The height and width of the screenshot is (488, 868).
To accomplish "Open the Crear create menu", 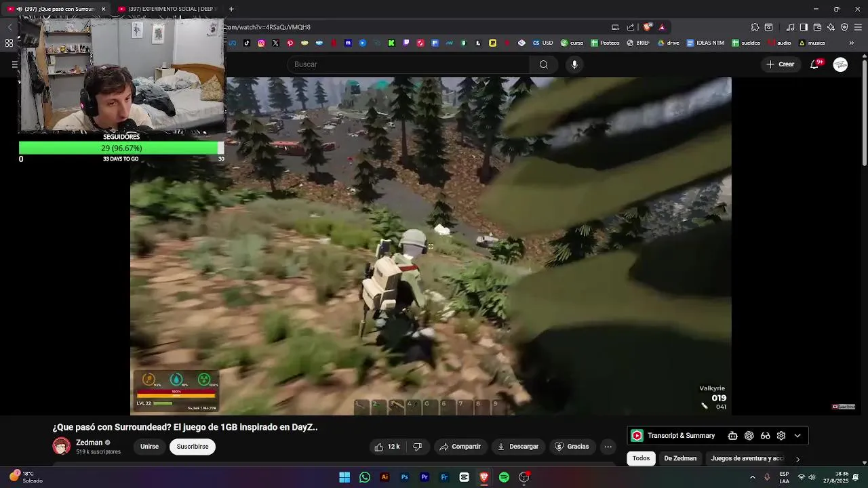I will click(x=780, y=64).
